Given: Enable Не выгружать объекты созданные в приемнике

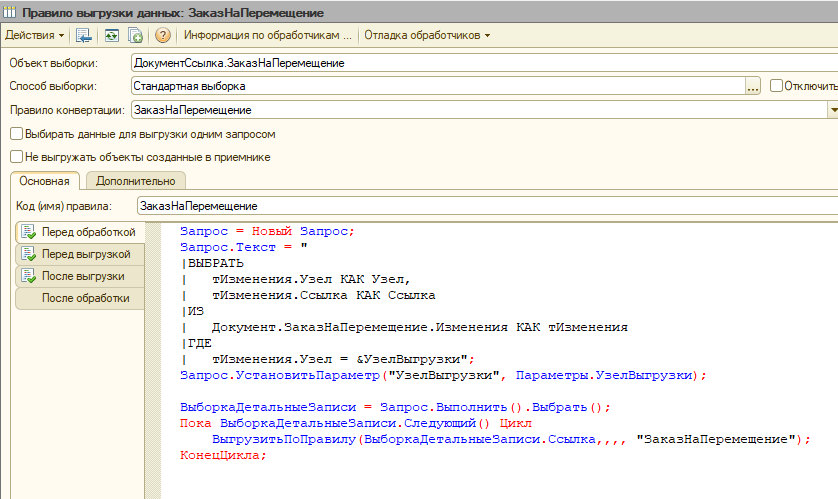Looking at the screenshot, I should 17,157.
